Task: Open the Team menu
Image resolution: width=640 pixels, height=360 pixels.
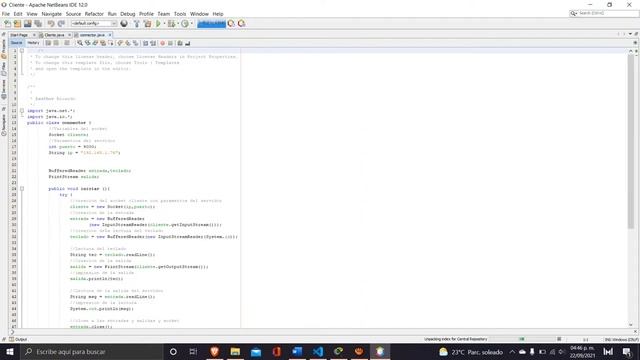Action: click(x=164, y=14)
